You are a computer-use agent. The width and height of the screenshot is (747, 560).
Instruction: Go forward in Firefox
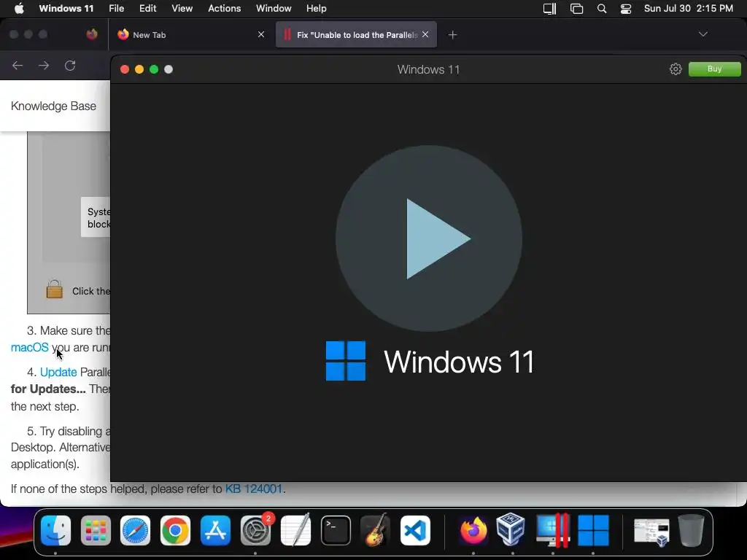[44, 65]
